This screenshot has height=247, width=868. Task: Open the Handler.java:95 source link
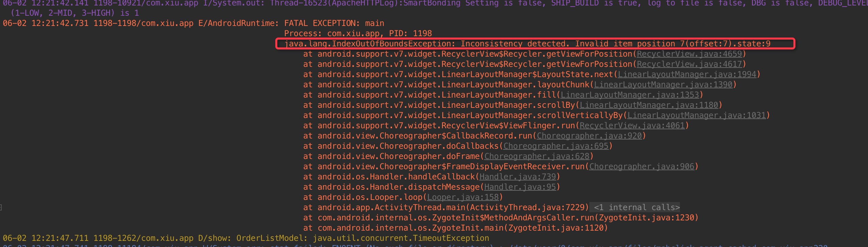pos(520,187)
